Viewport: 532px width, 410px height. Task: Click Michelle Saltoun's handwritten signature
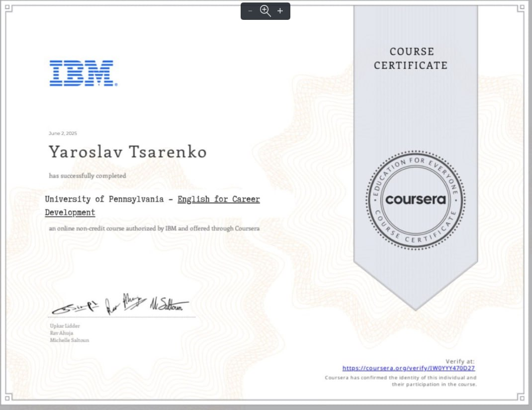pyautogui.click(x=169, y=304)
